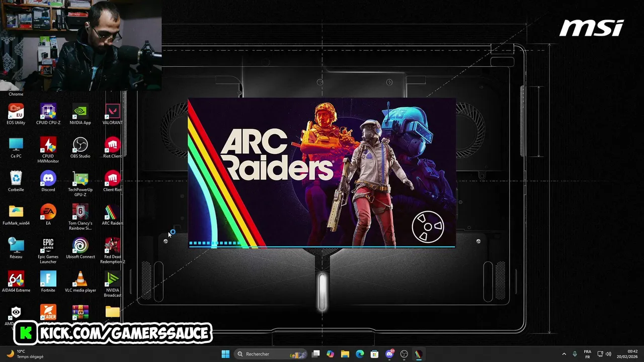Switch to OBS Studio in the taskbar
Viewport: 644px width, 362px height.
(404, 354)
